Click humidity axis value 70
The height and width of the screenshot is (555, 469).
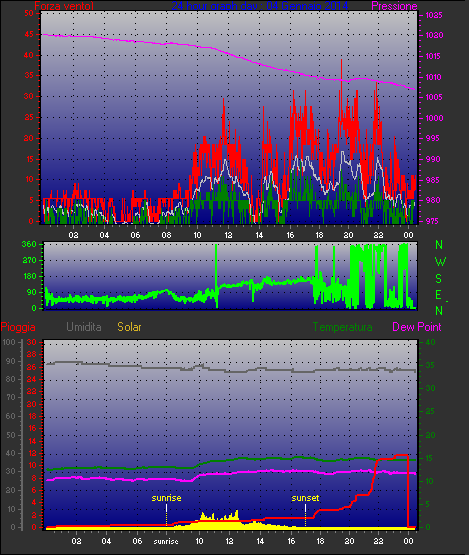pos(11,397)
